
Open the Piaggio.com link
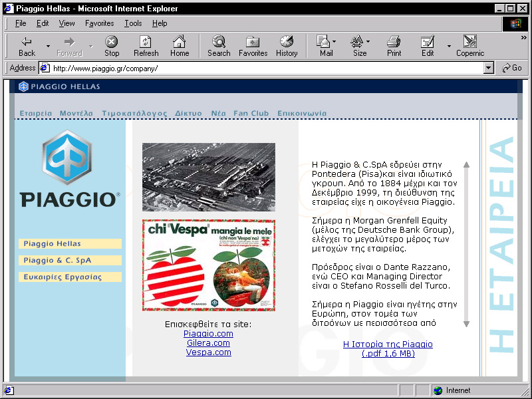click(208, 334)
